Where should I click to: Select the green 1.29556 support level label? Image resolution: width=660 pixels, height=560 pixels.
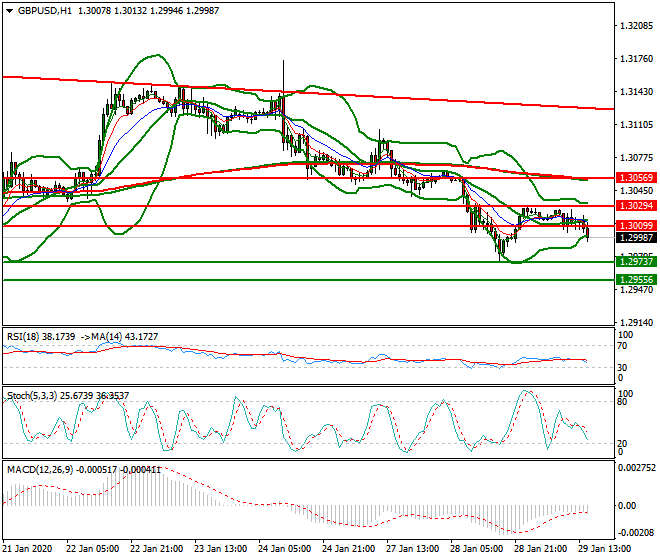tap(636, 280)
